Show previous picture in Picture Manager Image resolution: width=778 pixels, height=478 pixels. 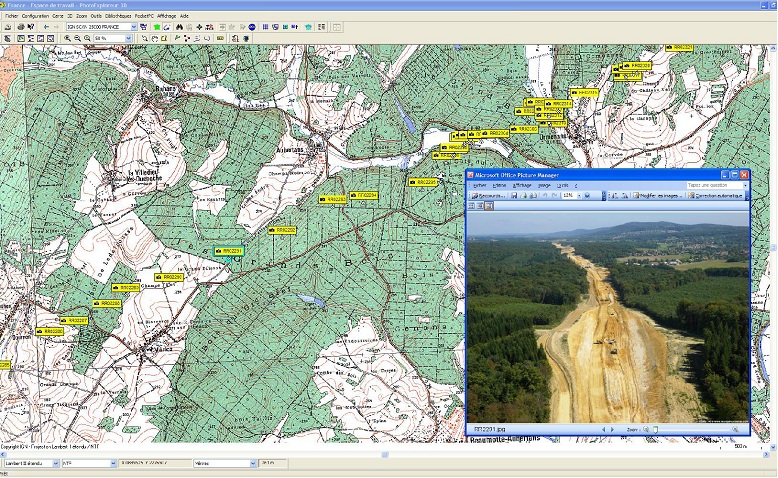[x=604, y=429]
